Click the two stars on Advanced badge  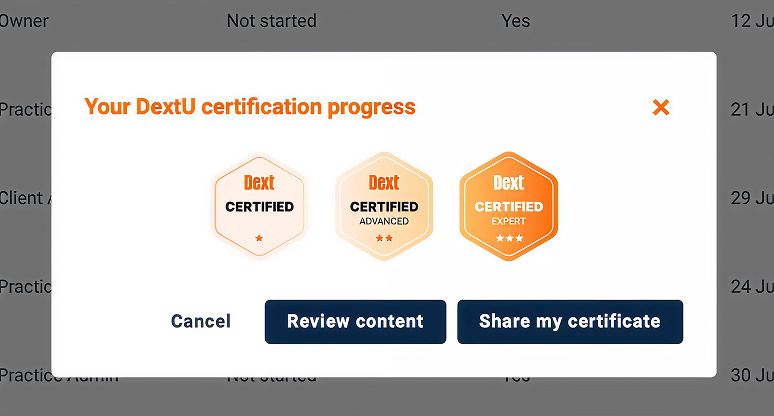tap(384, 238)
